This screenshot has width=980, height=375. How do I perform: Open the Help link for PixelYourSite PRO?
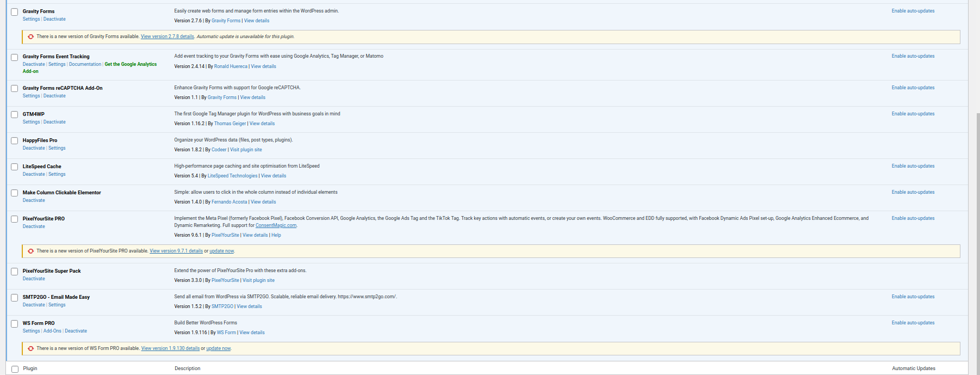coord(276,235)
